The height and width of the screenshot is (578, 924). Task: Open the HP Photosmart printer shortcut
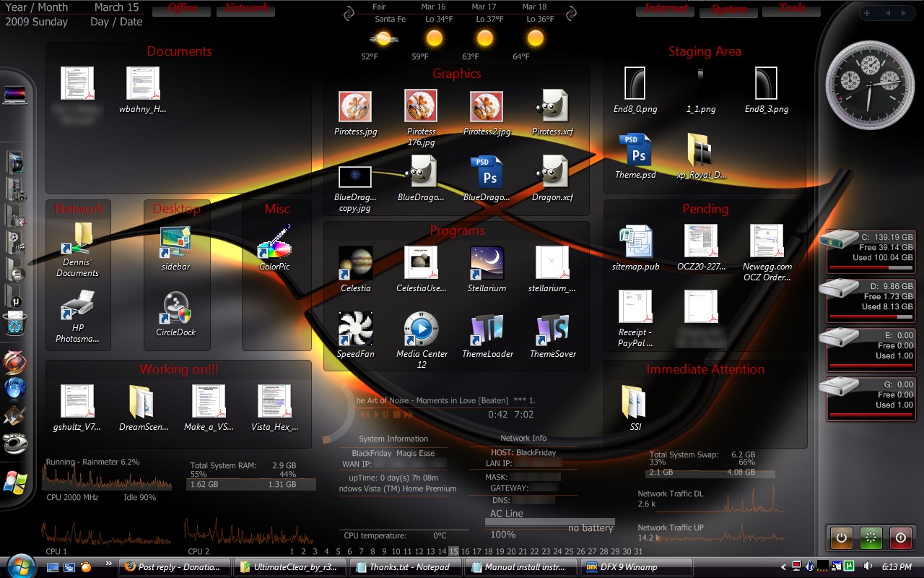click(x=77, y=316)
